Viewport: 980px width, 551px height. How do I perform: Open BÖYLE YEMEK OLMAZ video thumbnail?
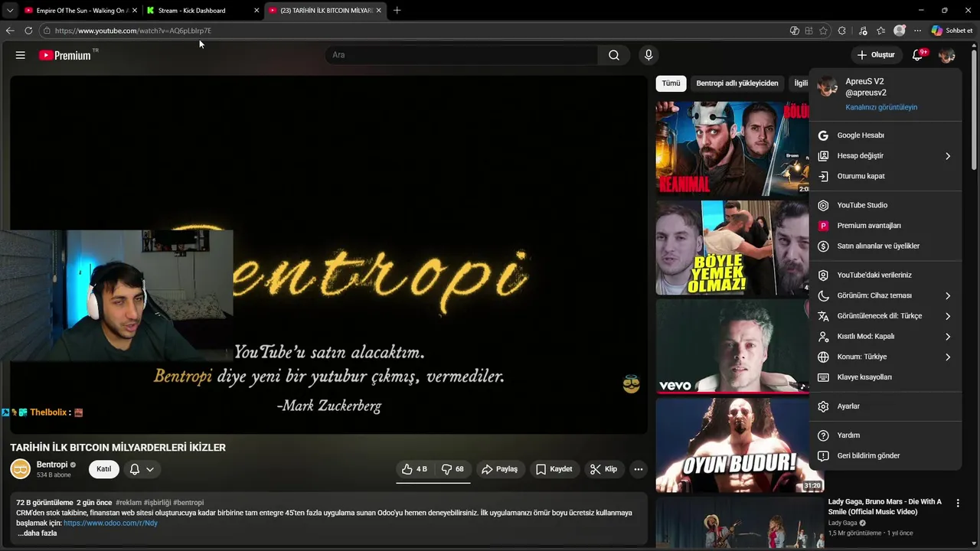tap(732, 248)
